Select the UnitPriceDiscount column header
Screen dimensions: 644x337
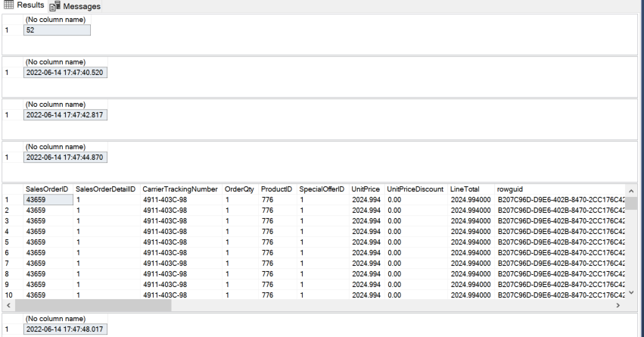[x=415, y=189]
